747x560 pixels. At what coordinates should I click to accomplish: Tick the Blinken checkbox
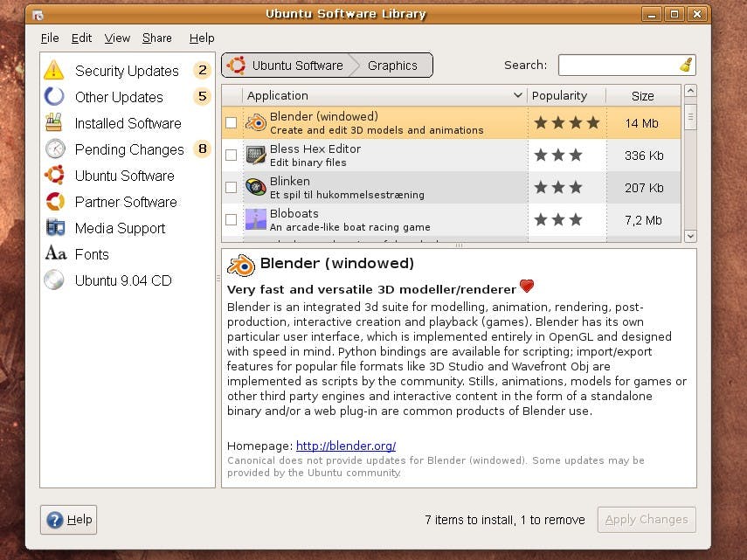(x=231, y=187)
